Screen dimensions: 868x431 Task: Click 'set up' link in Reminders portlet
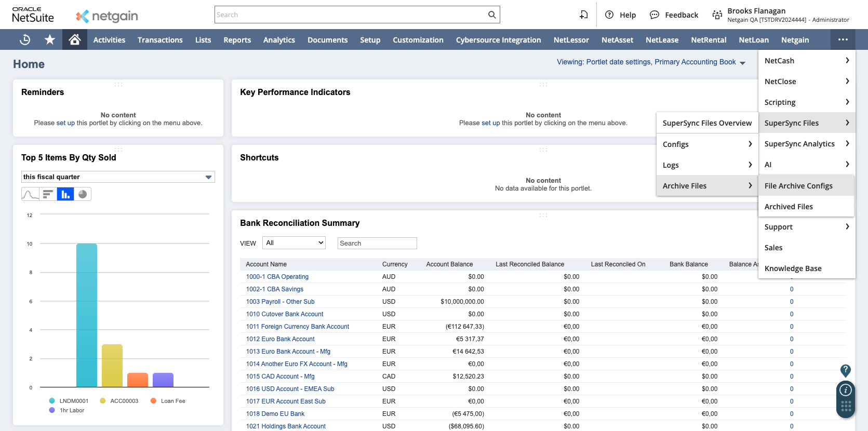click(65, 123)
